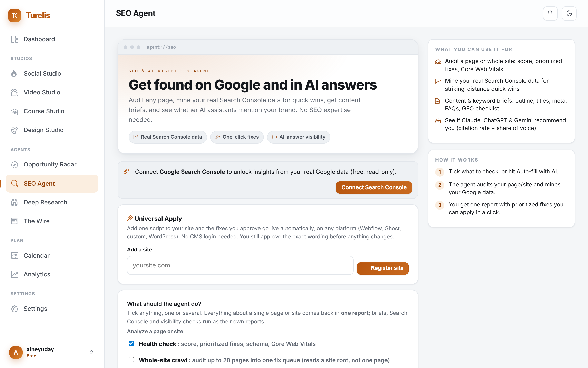Click the 'Health check' label text
This screenshot has height=368, width=588.
157,344
